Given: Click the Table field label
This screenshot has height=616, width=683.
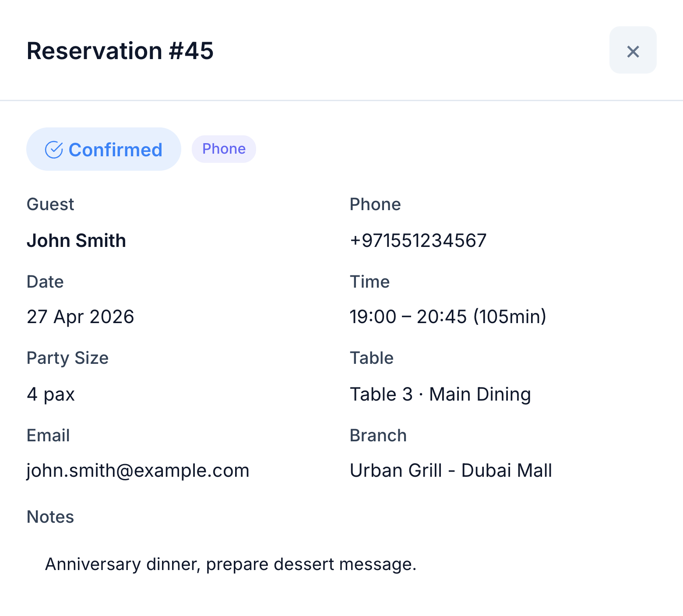Looking at the screenshot, I should coord(372,358).
